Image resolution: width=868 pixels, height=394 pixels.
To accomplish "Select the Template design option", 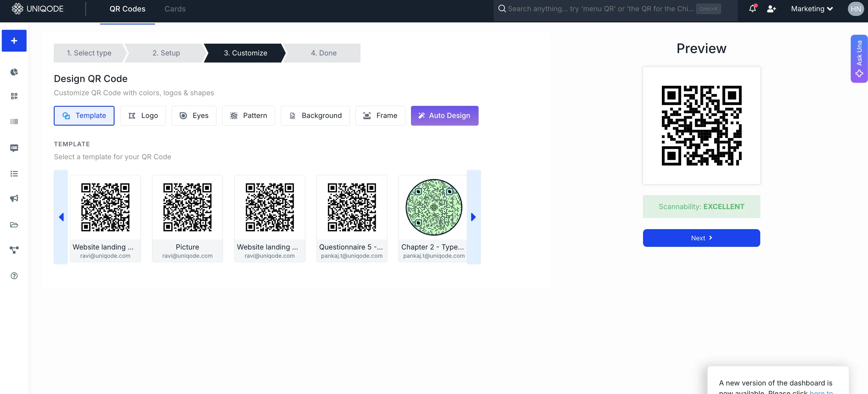I will click(x=84, y=116).
